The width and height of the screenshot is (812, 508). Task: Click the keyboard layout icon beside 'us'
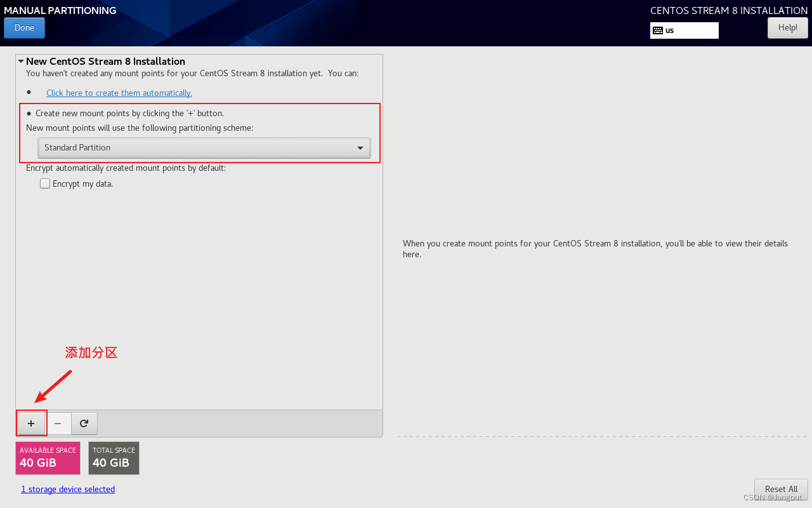658,30
